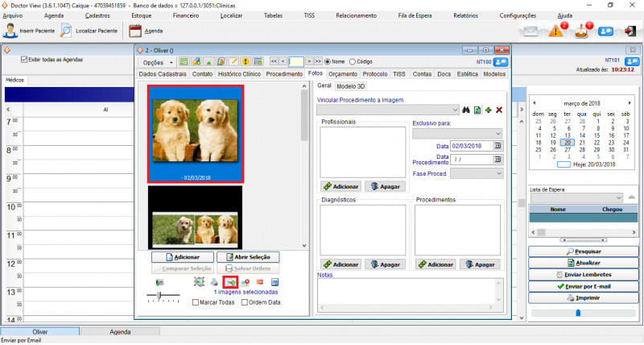Open the Opções dropdown button
Image resolution: width=644 pixels, height=345 pixels.
point(158,61)
